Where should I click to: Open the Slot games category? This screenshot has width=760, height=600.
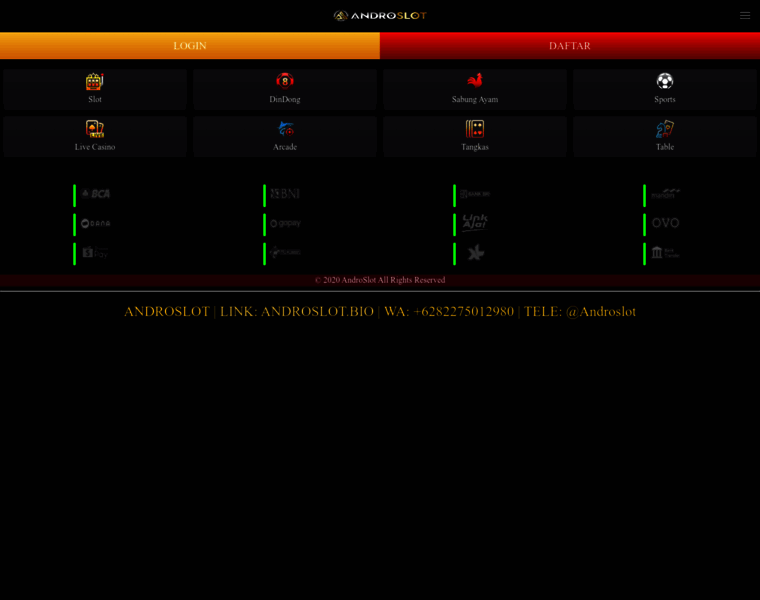click(x=95, y=89)
